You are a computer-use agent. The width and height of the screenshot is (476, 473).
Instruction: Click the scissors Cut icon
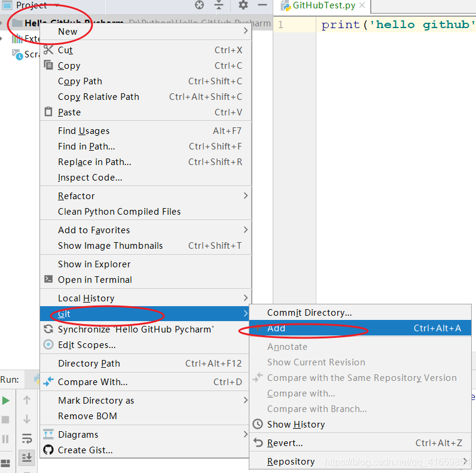[x=48, y=50]
